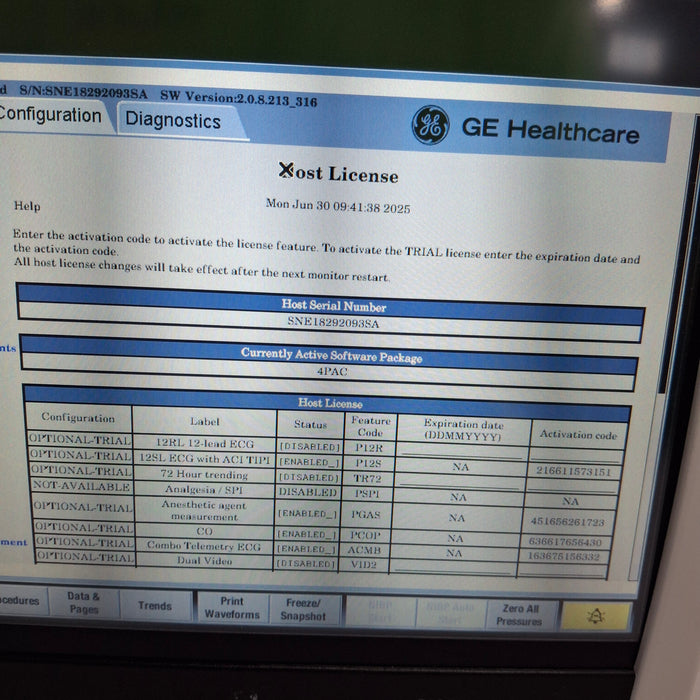Select activation code 216611573151
This screenshot has height=700, width=700.
click(574, 471)
